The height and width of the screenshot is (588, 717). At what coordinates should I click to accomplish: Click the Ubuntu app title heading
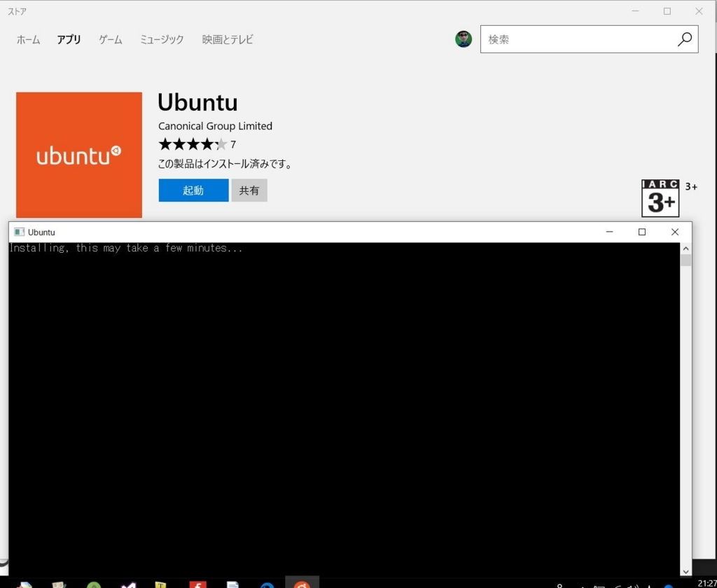click(197, 102)
